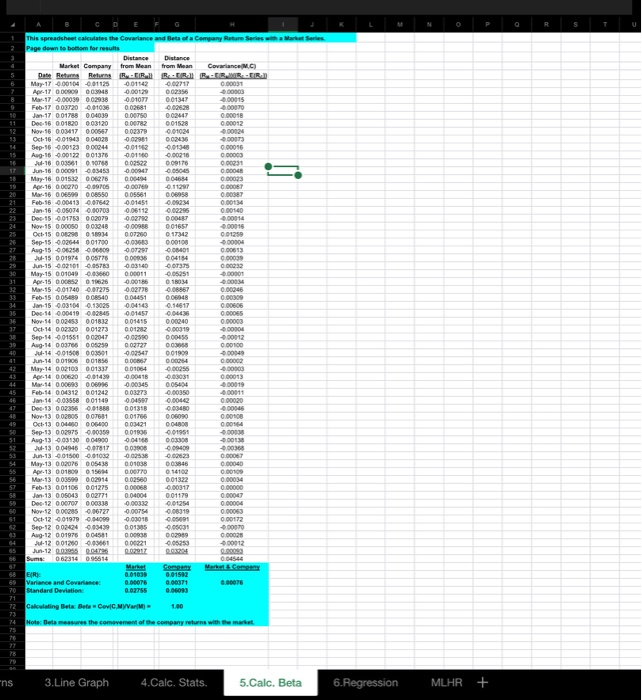
Task: Click the 'Oct-15' date cell
Action: click(x=42, y=234)
